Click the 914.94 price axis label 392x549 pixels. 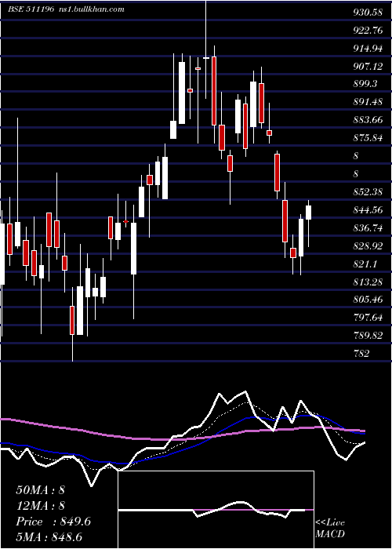pyautogui.click(x=368, y=49)
